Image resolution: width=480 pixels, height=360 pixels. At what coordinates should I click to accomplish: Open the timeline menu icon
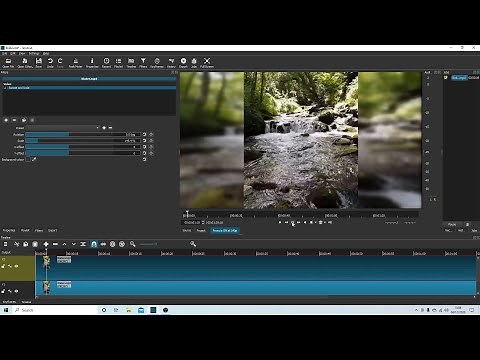point(5,244)
